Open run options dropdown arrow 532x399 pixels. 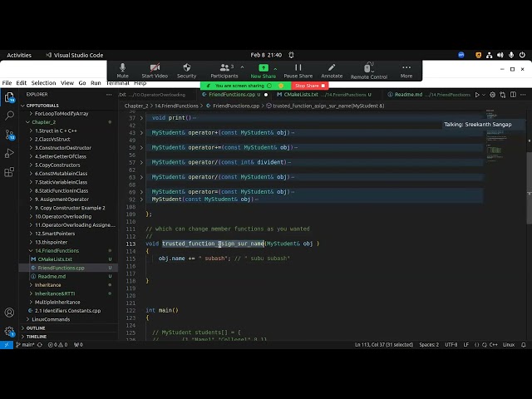coord(484,95)
